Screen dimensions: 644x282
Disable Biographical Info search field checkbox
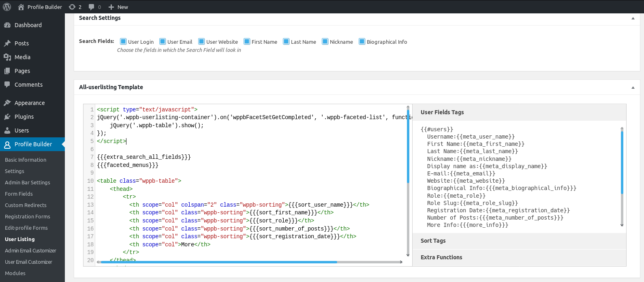pos(362,41)
